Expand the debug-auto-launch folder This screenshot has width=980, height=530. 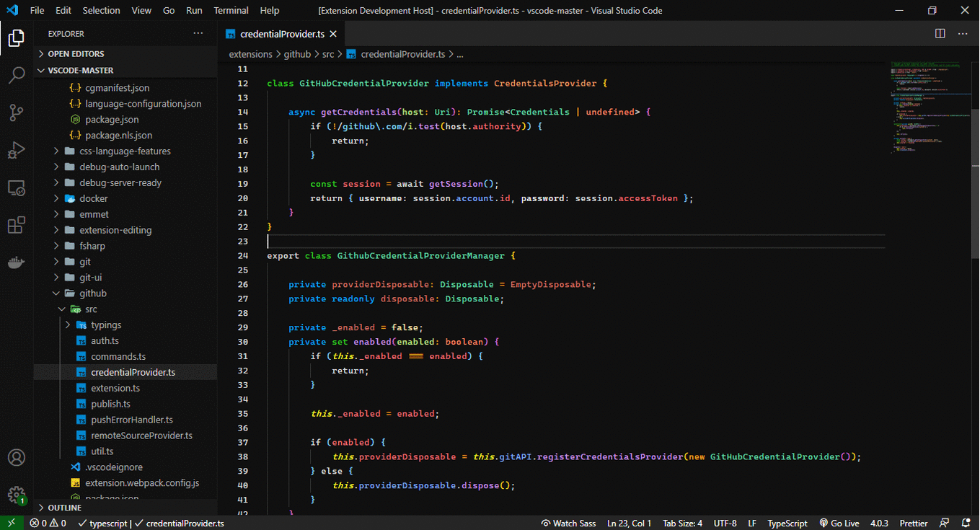[x=125, y=167]
